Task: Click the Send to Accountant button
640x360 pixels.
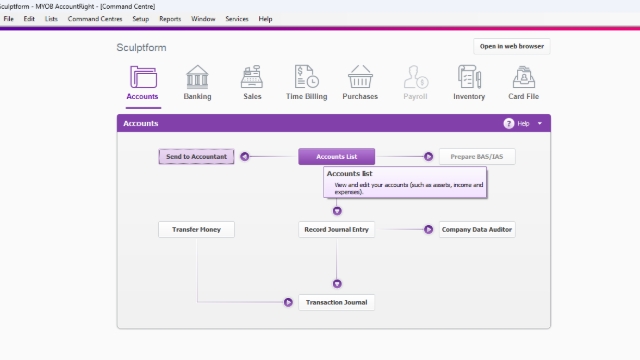Action: [x=196, y=156]
